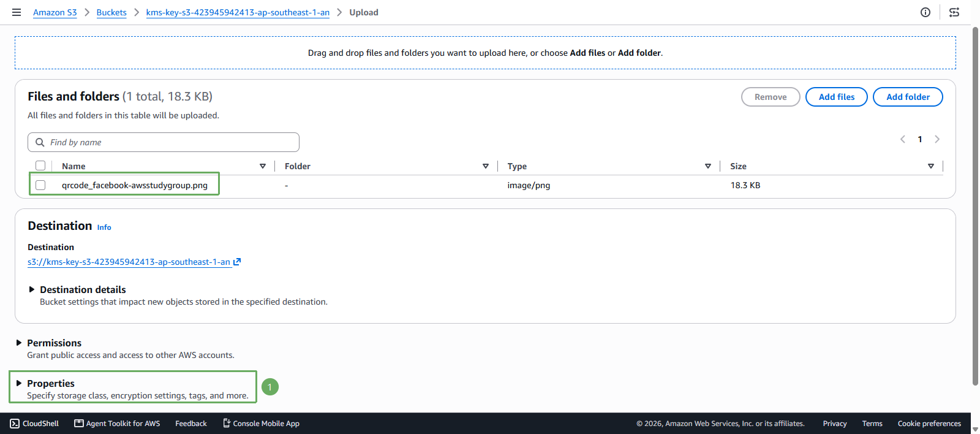Select the qrcode_facebook-awsstudygroup.png checkbox
The image size is (980, 434).
(x=40, y=185)
